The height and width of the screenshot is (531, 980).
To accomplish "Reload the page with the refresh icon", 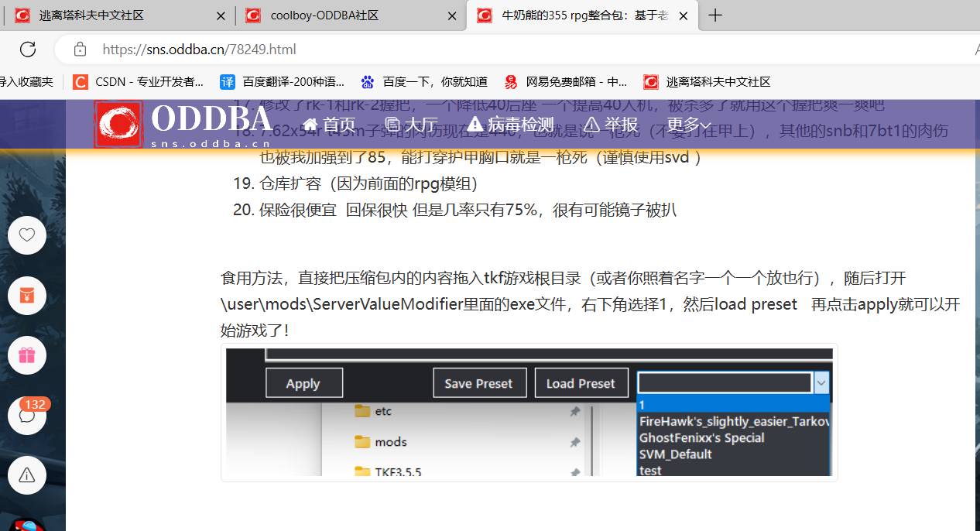I will [x=28, y=50].
